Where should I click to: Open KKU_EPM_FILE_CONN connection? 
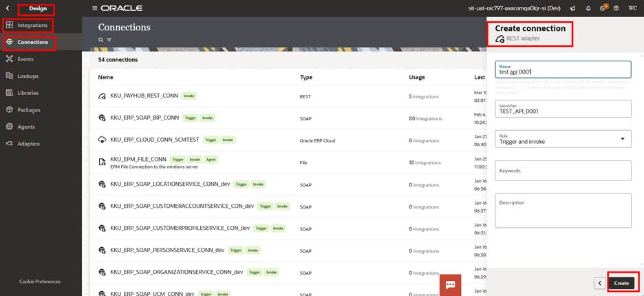tap(138, 159)
